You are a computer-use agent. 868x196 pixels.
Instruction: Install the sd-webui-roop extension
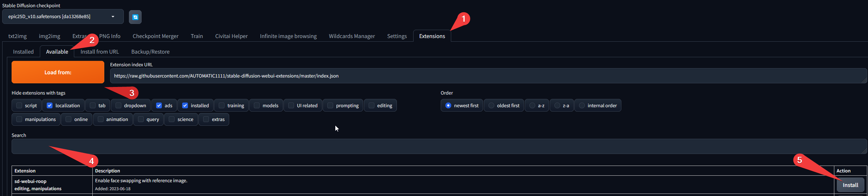pyautogui.click(x=850, y=185)
